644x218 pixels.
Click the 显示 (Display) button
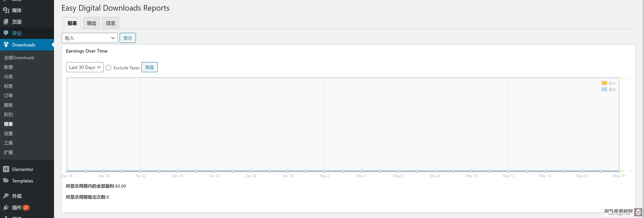pos(128,38)
